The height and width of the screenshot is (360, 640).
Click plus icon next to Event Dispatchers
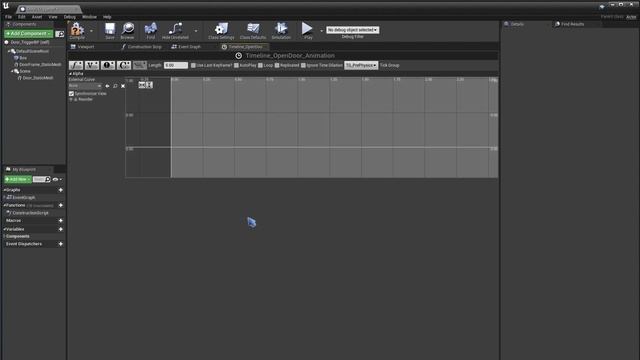tap(61, 244)
